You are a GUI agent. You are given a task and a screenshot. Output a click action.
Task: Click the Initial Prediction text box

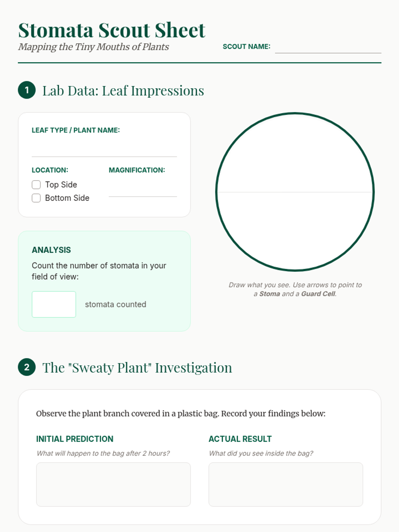(113, 484)
